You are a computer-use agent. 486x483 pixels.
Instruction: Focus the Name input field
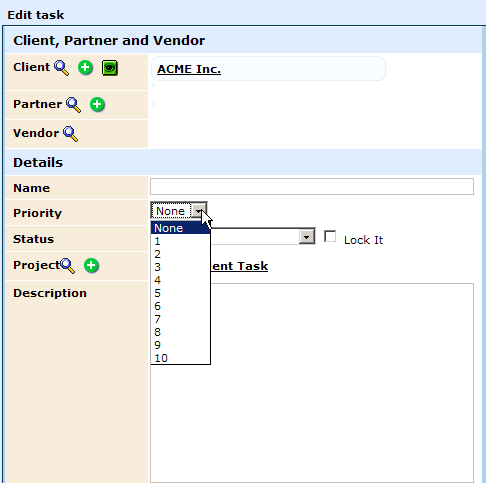[312, 186]
